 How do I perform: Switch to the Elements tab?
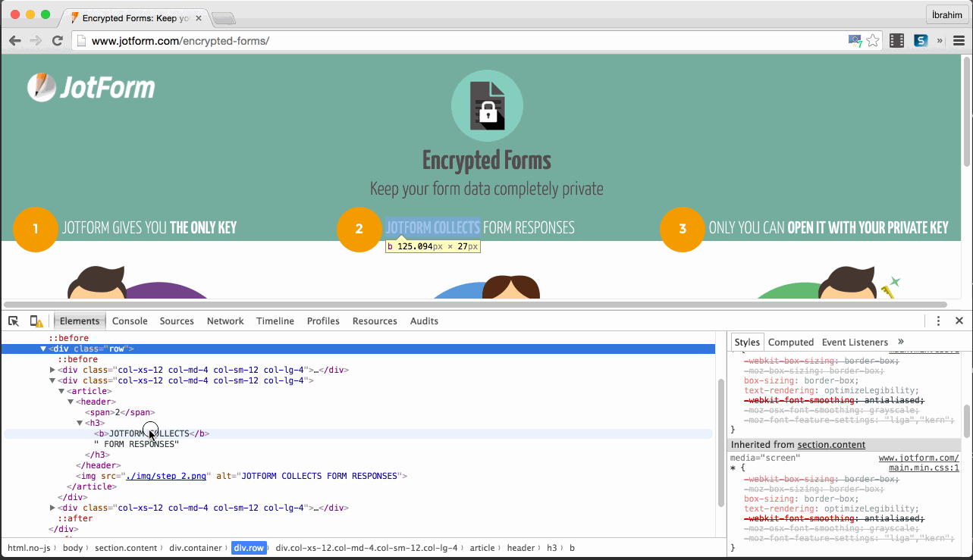pyautogui.click(x=80, y=321)
